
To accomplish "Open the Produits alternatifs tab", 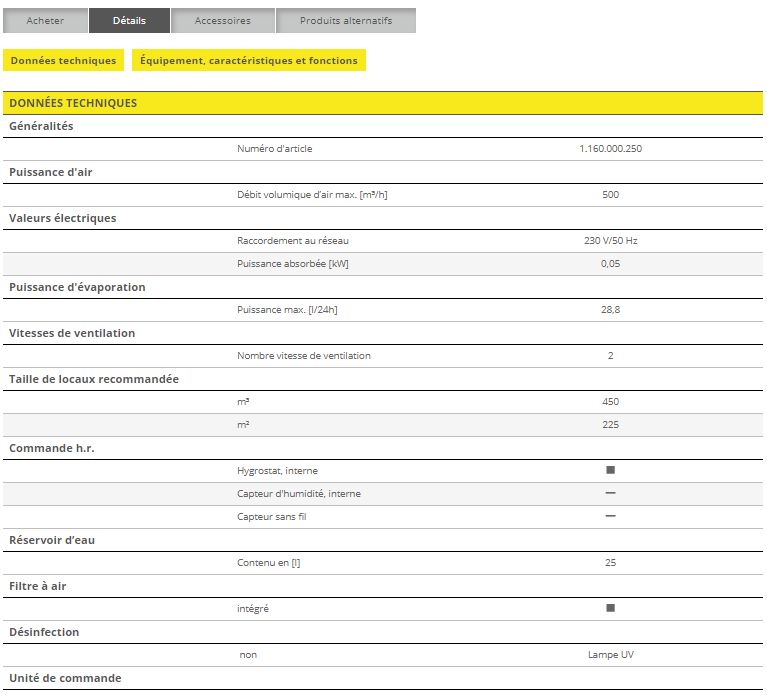I will 346,20.
